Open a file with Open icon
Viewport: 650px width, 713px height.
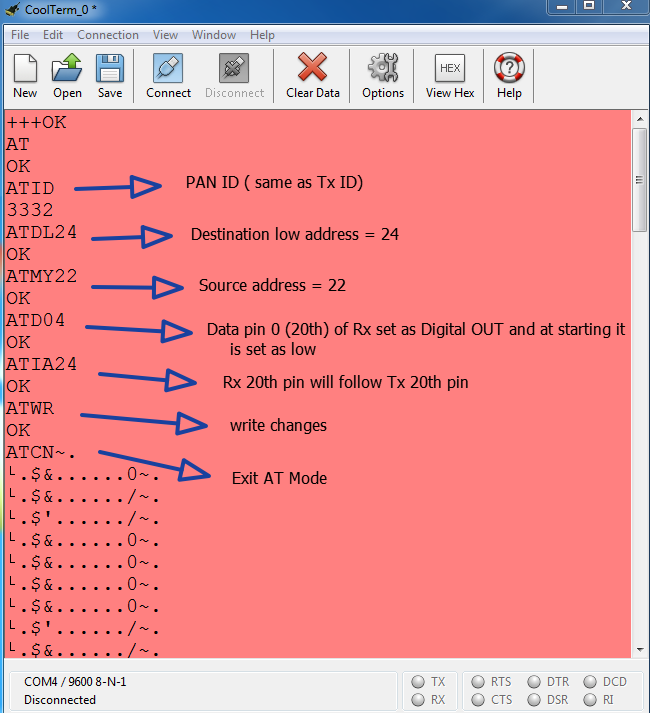tap(67, 70)
